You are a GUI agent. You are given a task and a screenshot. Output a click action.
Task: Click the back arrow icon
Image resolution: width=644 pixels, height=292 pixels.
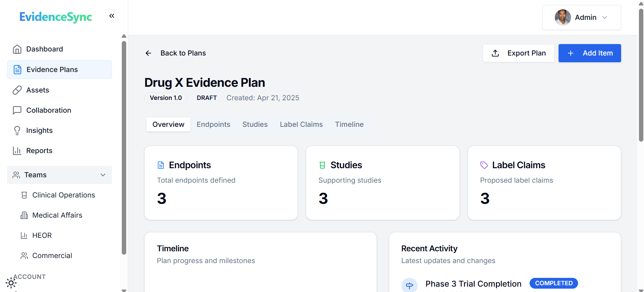(x=148, y=53)
